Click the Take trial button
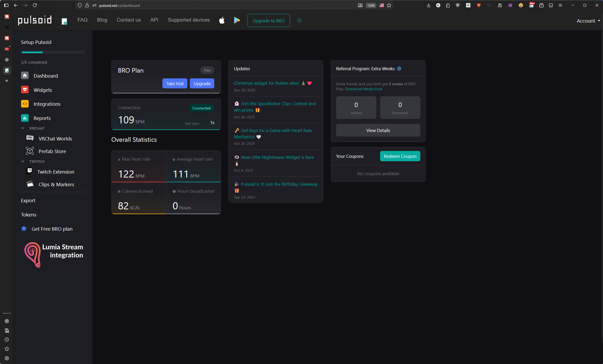The image size is (603, 364). tap(175, 84)
